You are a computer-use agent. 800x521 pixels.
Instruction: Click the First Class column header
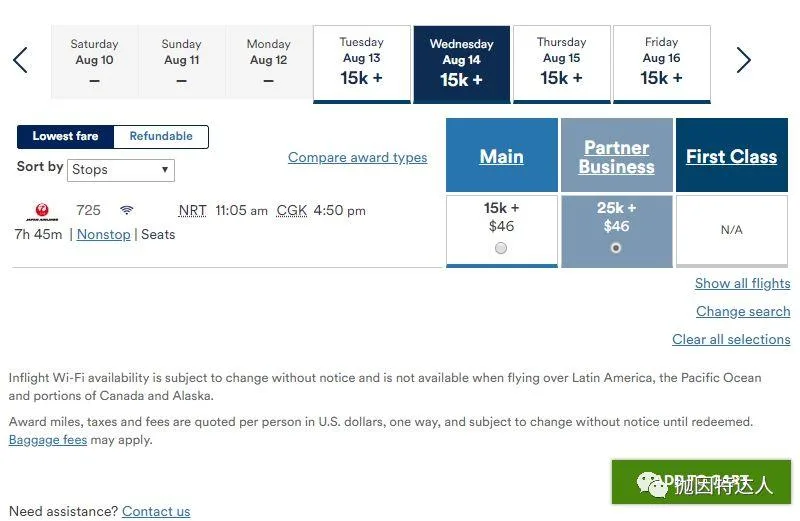(732, 155)
